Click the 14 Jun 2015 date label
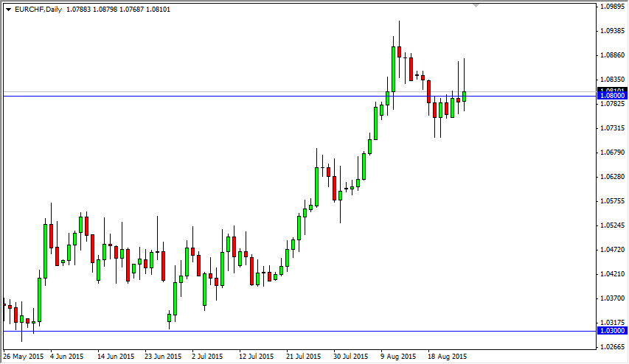Screen dimensions: 629x364 [x=116, y=356]
